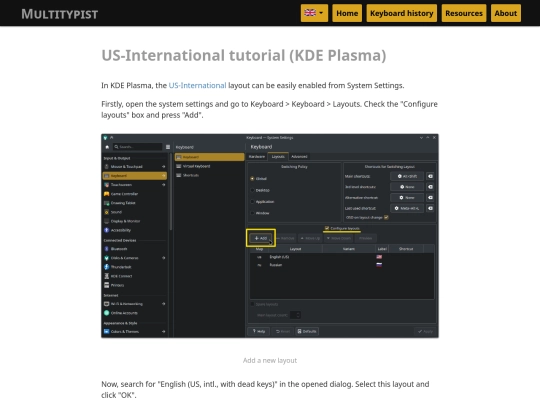Expand the Wi-Fi & Networking arrow
This screenshot has width=540, height=405.
pyautogui.click(x=164, y=304)
